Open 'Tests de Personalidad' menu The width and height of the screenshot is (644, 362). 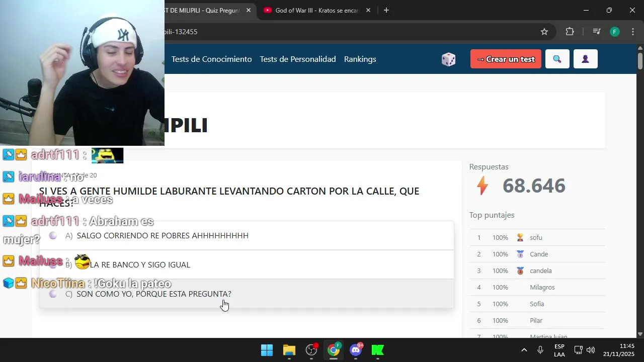298,59
